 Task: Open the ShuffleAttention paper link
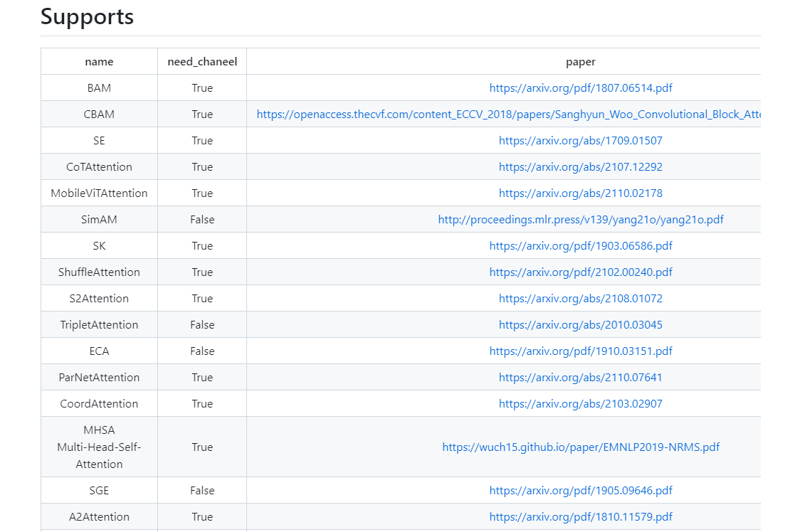pyautogui.click(x=581, y=272)
